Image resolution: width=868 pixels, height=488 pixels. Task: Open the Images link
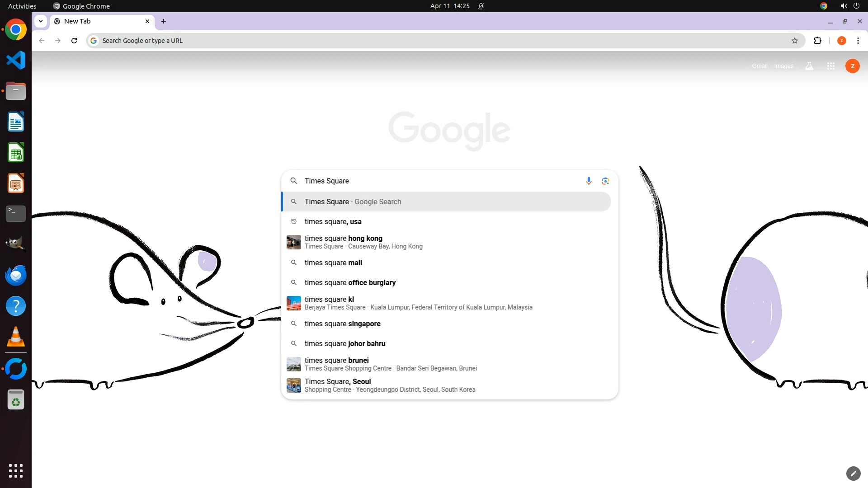(x=783, y=66)
